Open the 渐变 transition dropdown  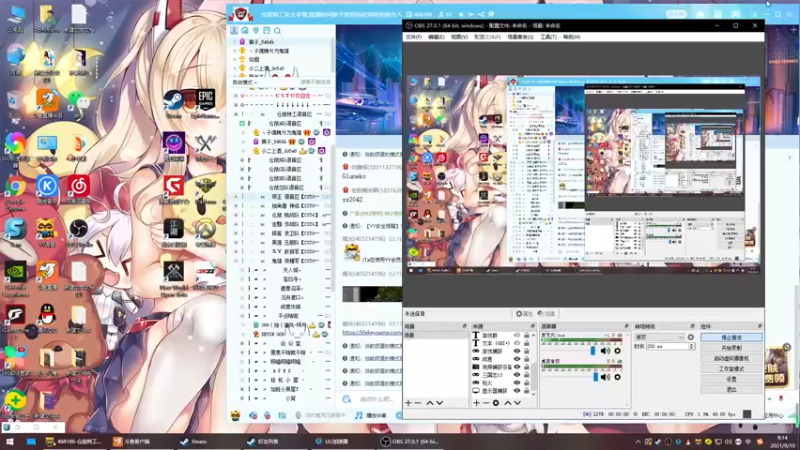(659, 337)
